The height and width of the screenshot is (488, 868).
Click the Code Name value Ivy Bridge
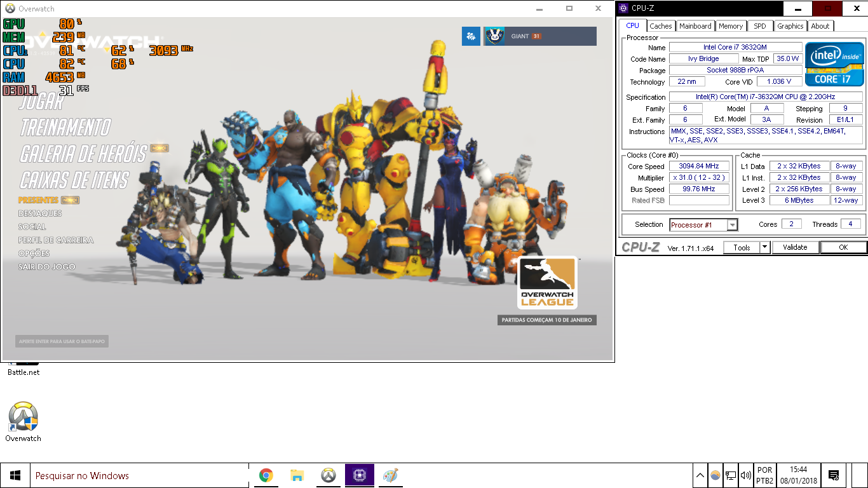703,59
